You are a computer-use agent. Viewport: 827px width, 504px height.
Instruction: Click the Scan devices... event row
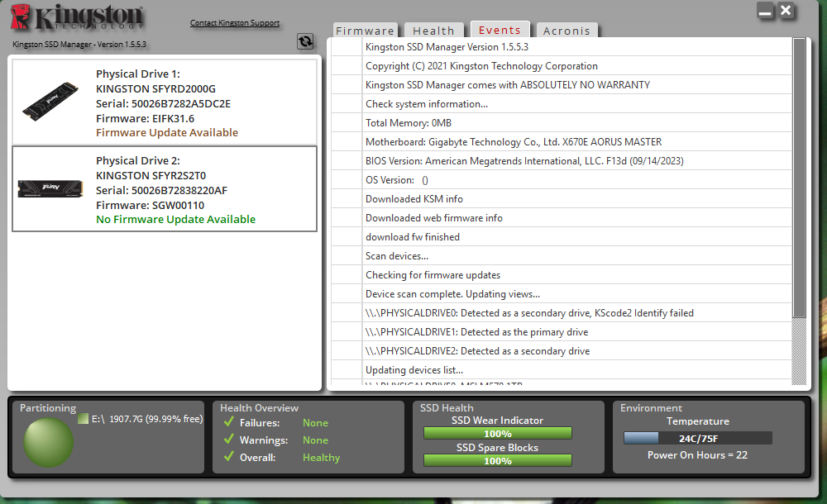tap(562, 255)
